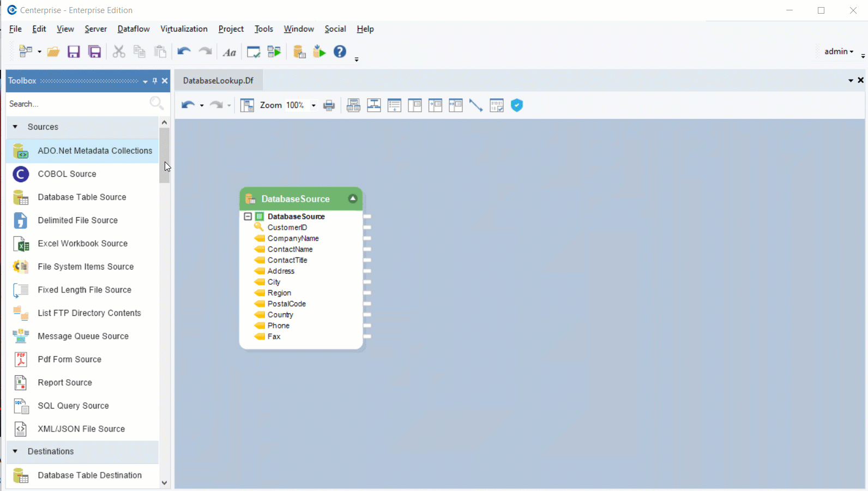Collapse the Sources section in the Toolbox
Image resolution: width=868 pixels, height=491 pixels.
pos(15,127)
